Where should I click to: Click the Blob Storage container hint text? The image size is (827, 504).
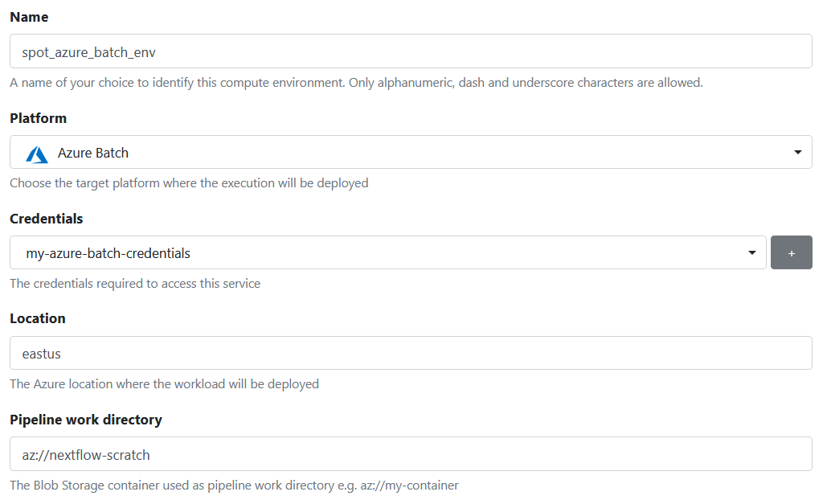(x=234, y=486)
